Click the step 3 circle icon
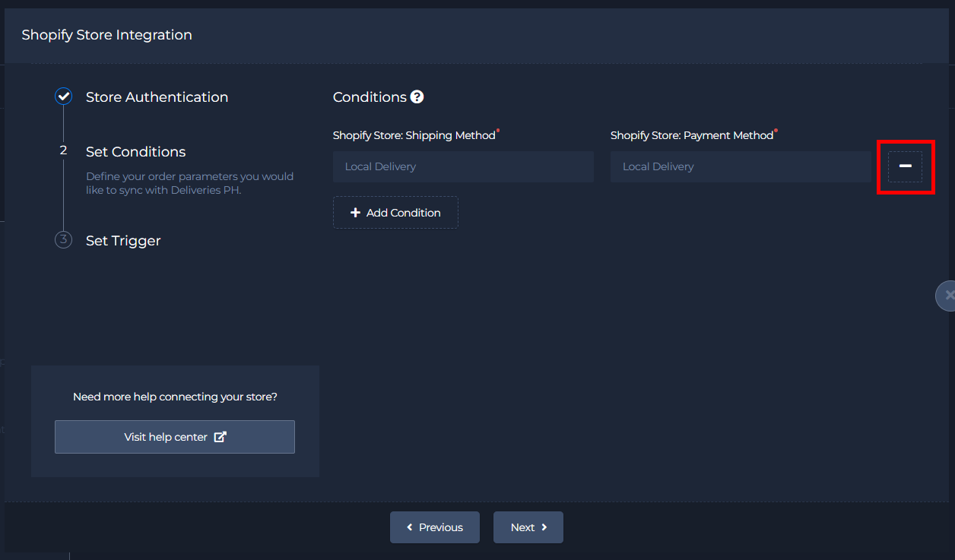The width and height of the screenshot is (955, 560). (63, 240)
